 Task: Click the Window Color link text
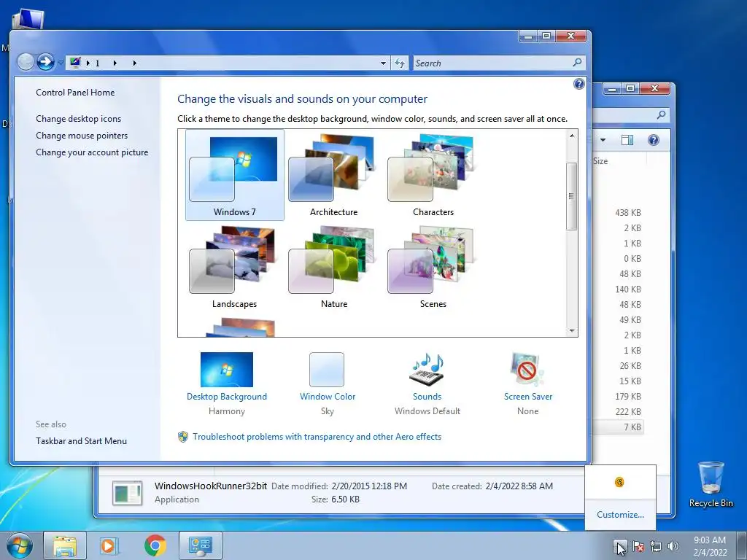[328, 396]
